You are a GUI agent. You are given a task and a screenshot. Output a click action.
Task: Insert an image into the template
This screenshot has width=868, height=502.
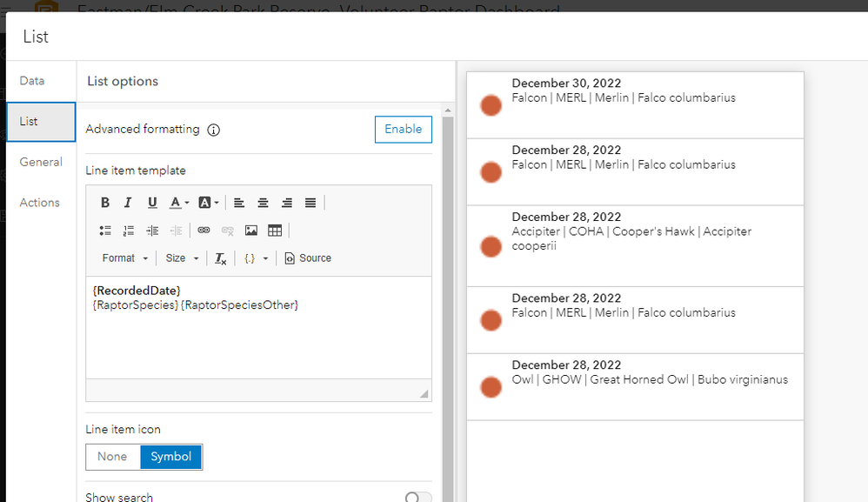tap(251, 231)
